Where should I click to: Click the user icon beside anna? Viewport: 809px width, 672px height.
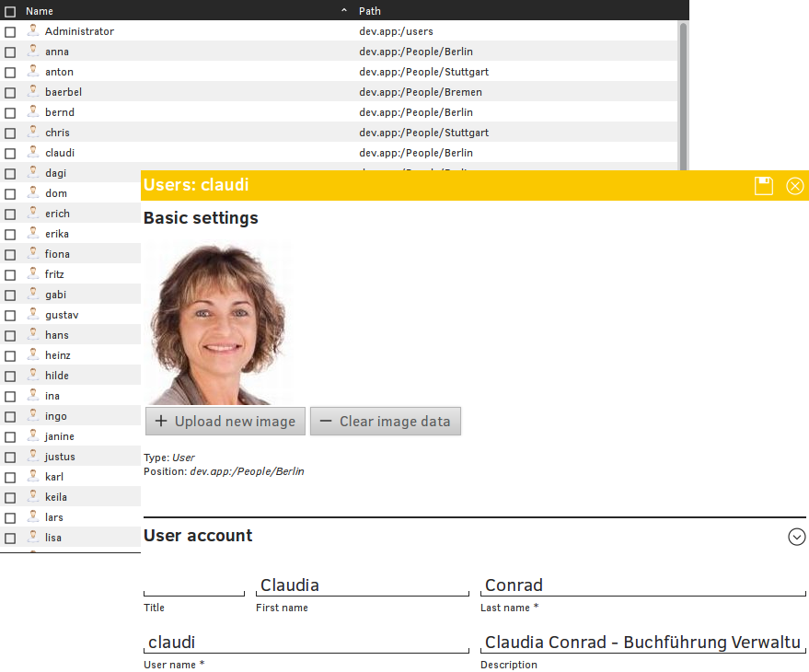tap(33, 52)
